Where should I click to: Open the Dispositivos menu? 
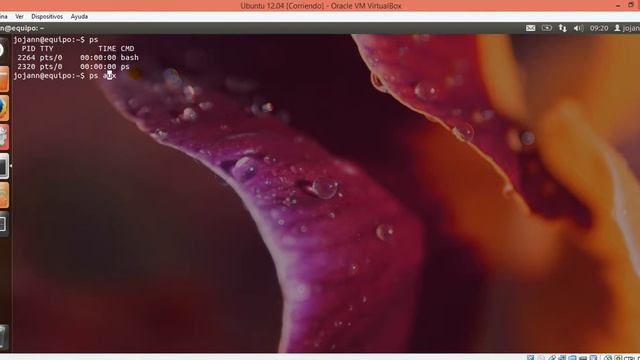coord(47,17)
